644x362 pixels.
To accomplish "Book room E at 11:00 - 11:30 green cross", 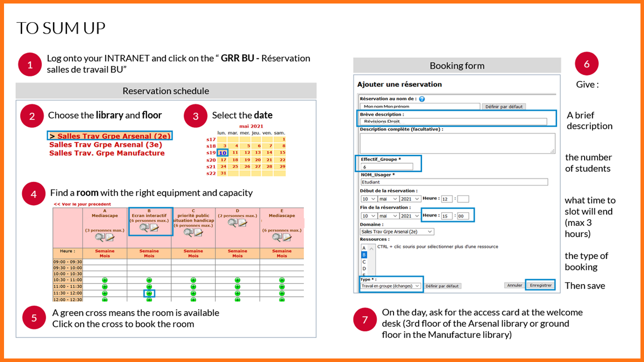I will pos(282,287).
